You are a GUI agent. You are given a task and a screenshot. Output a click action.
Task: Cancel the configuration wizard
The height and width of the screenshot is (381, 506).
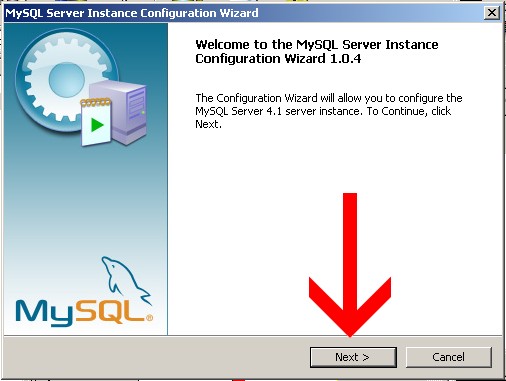(448, 357)
